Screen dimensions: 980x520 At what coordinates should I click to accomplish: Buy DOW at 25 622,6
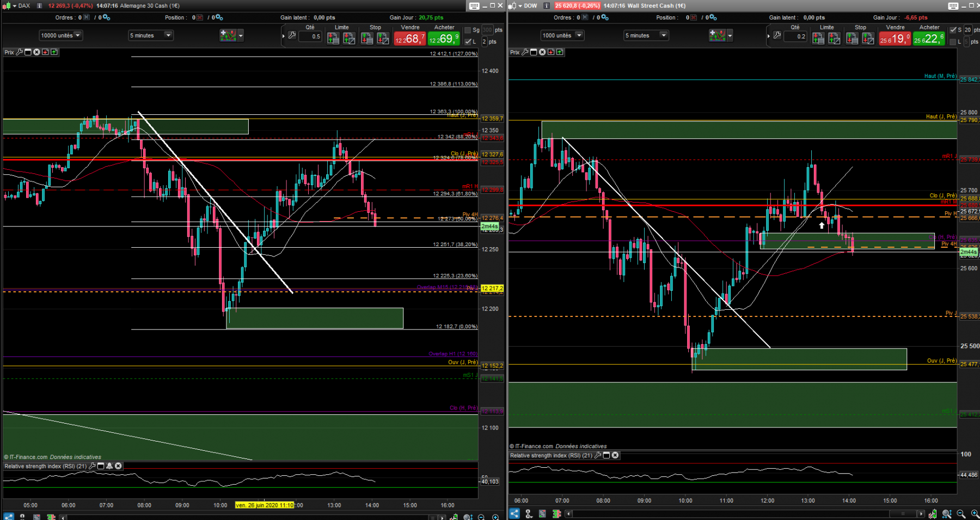pos(929,39)
